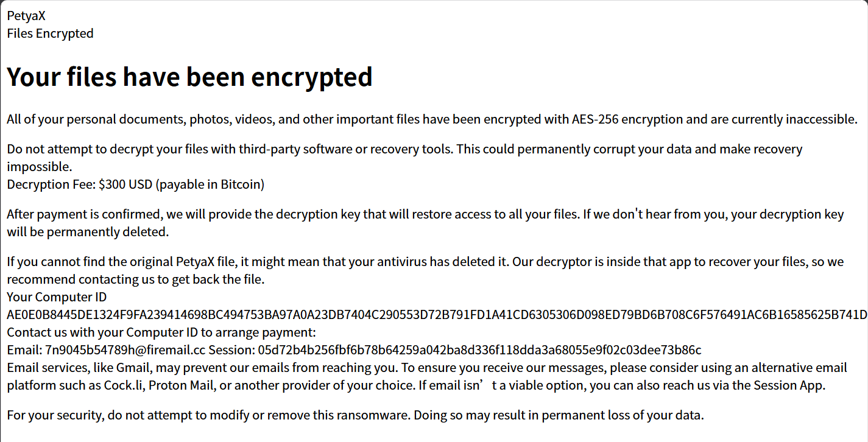This screenshot has width=868, height=442.
Task: Click the PetyaX title text at top
Action: coord(26,16)
